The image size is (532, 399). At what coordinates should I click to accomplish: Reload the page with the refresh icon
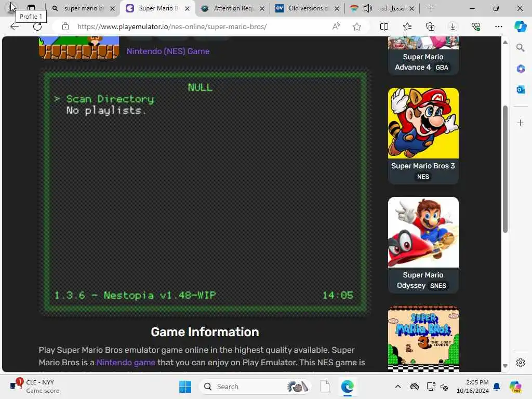(37, 26)
